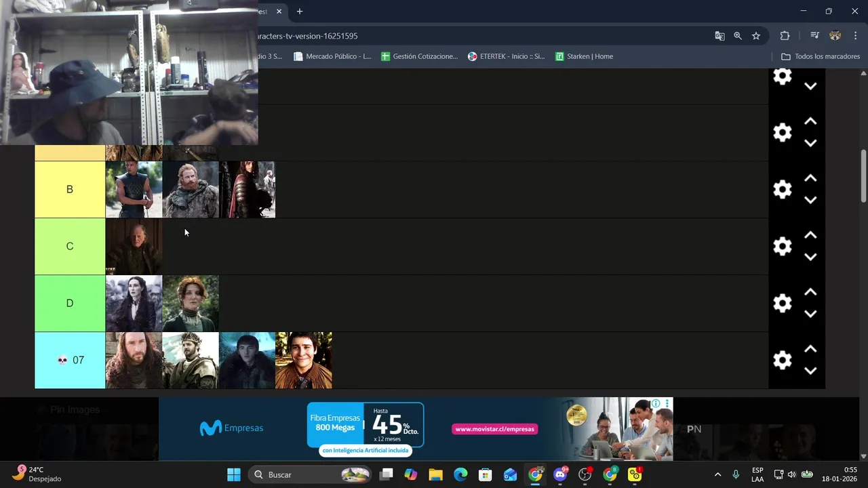Select second woman image in tier D
Image resolution: width=868 pixels, height=488 pixels.
pyautogui.click(x=191, y=303)
